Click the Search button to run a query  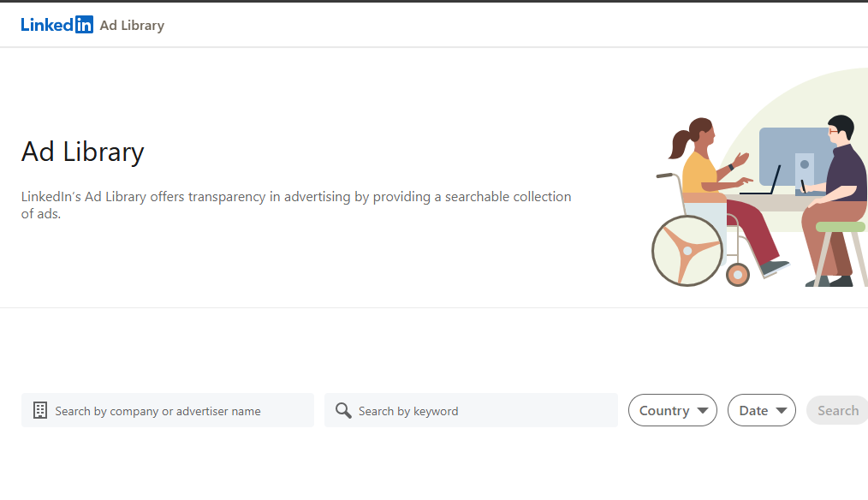841,410
